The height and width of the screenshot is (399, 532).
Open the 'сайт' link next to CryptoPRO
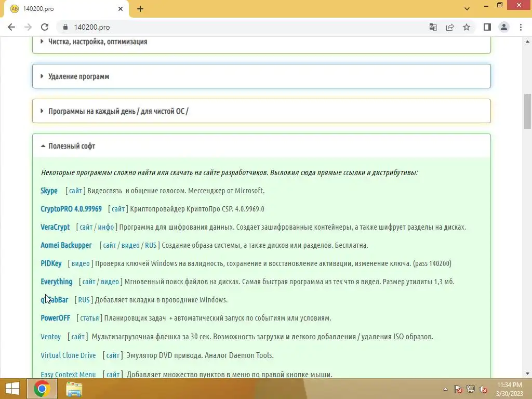(118, 209)
